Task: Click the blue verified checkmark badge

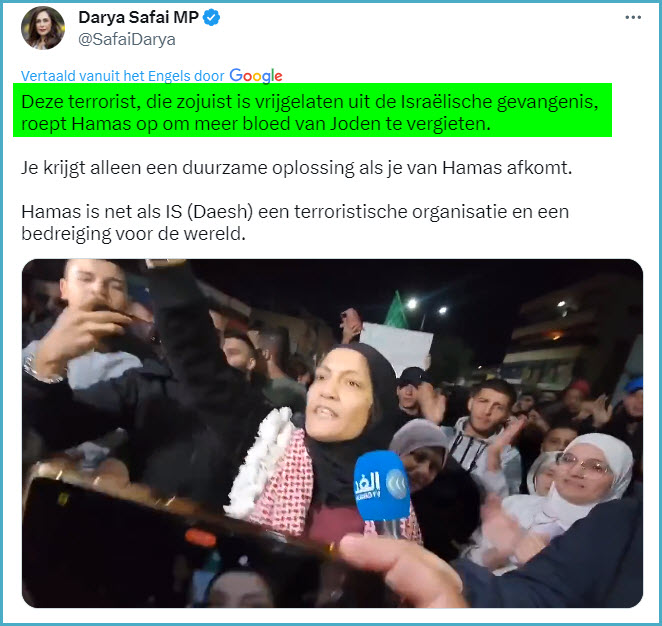Action: pyautogui.click(x=211, y=17)
